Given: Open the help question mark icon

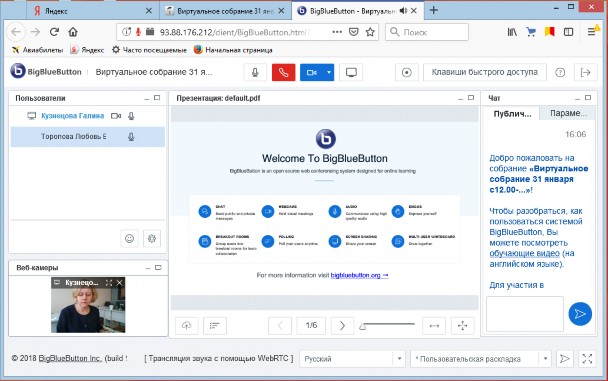Looking at the screenshot, I should click(x=560, y=72).
